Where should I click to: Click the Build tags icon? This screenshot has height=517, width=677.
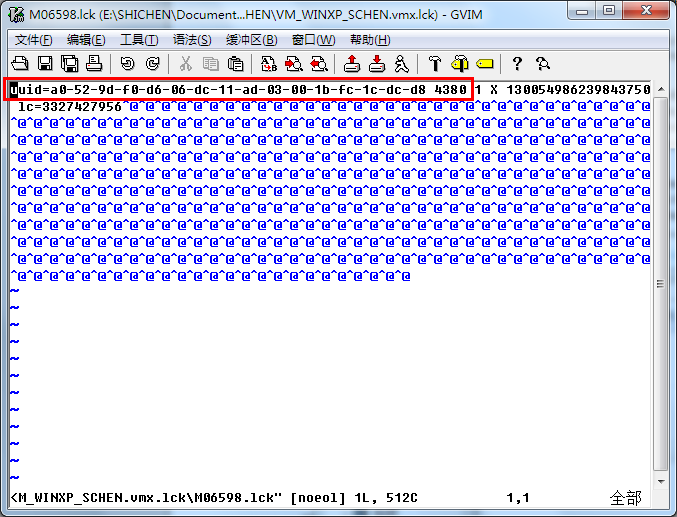(x=460, y=63)
